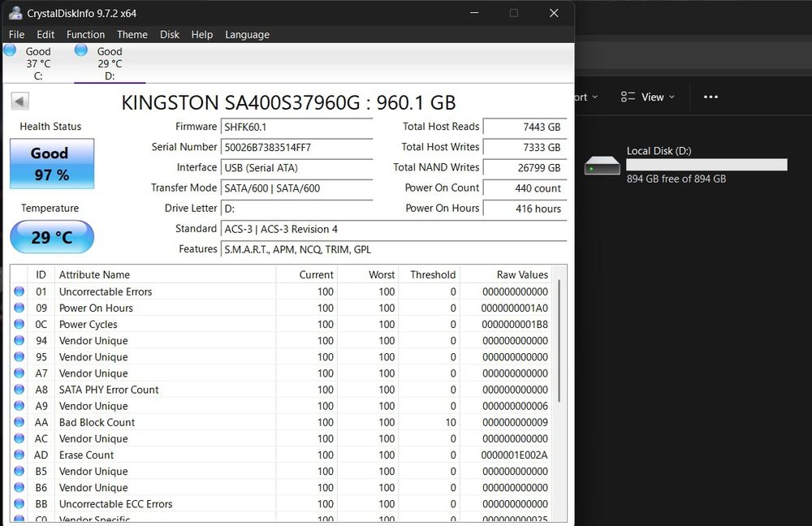
Task: Click Local Disk (D:) drive icon in Explorer
Action: coord(602,166)
